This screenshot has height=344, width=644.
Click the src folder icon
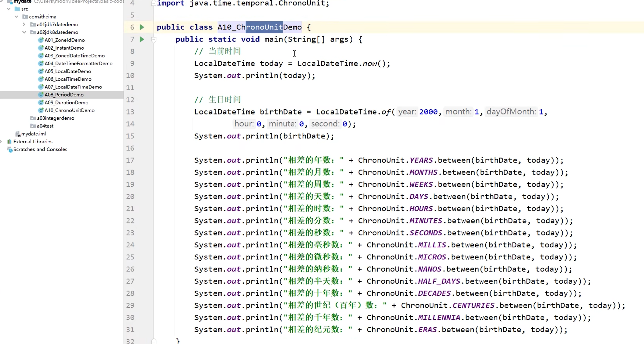(18, 9)
